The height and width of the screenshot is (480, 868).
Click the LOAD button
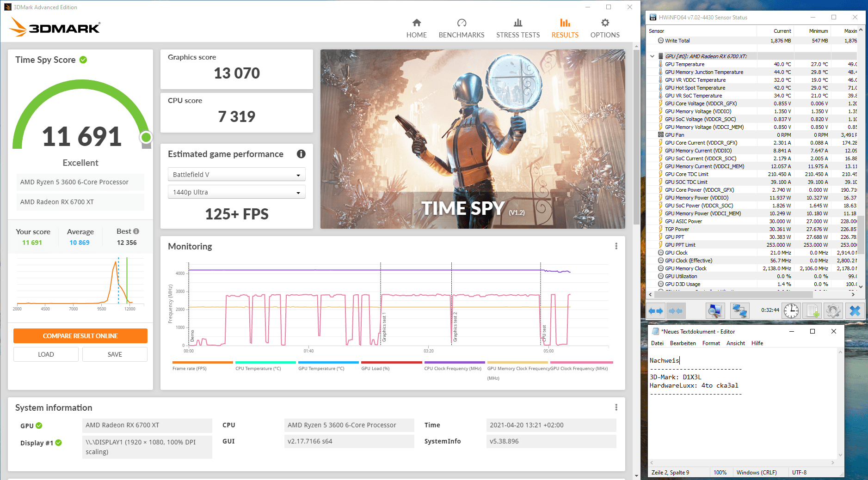46,354
